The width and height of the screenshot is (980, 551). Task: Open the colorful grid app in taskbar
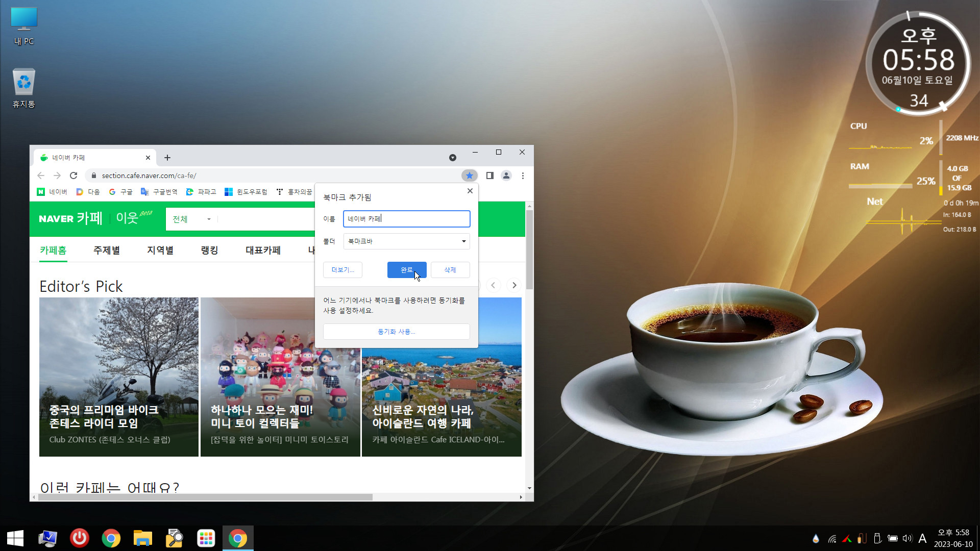pyautogui.click(x=206, y=538)
